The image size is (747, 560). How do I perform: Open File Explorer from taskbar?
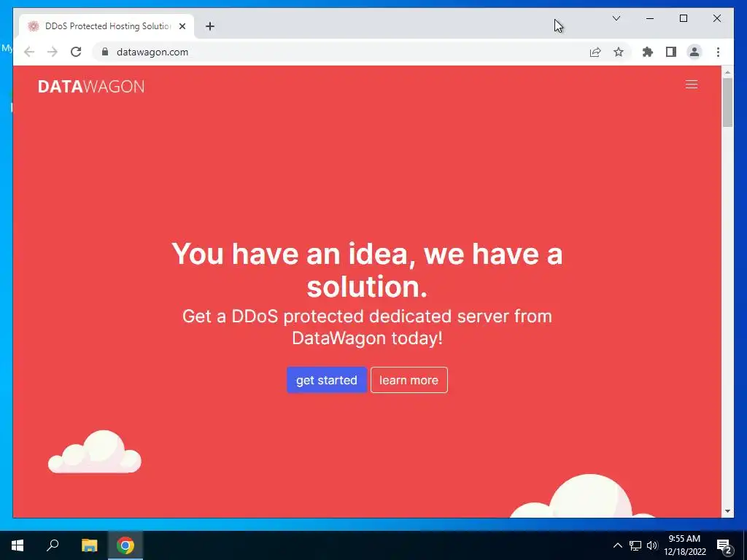89,545
